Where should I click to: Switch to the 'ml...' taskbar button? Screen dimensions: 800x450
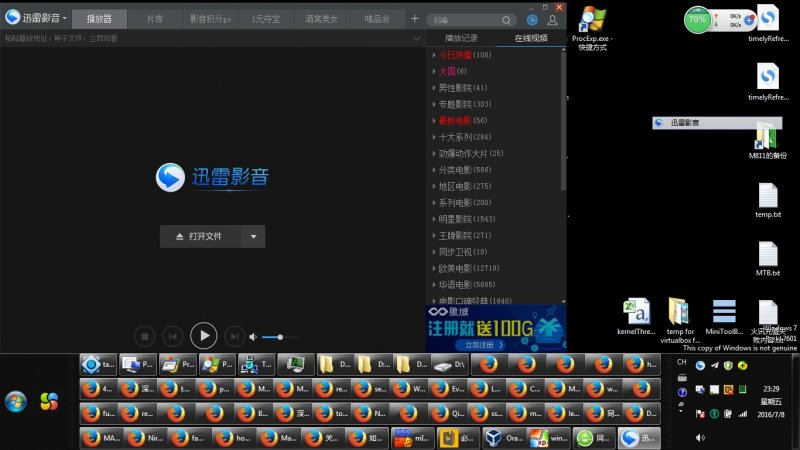pos(413,438)
